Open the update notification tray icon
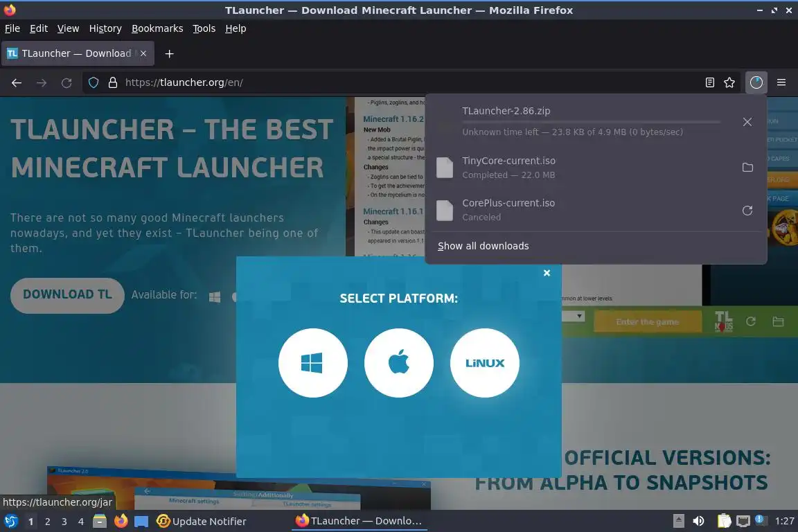The height and width of the screenshot is (532, 798). [759, 520]
